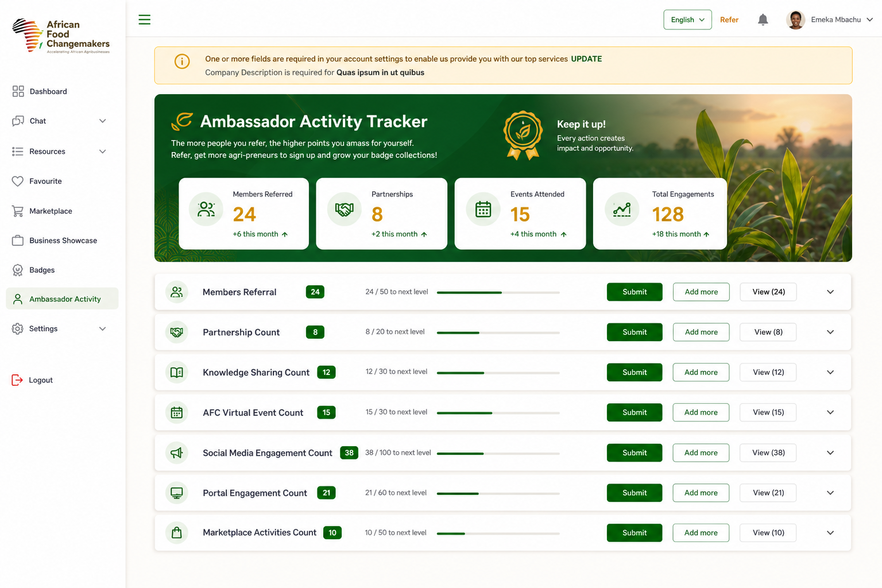
Task: Click View (12) for Knowledge Sharing
Action: 768,372
